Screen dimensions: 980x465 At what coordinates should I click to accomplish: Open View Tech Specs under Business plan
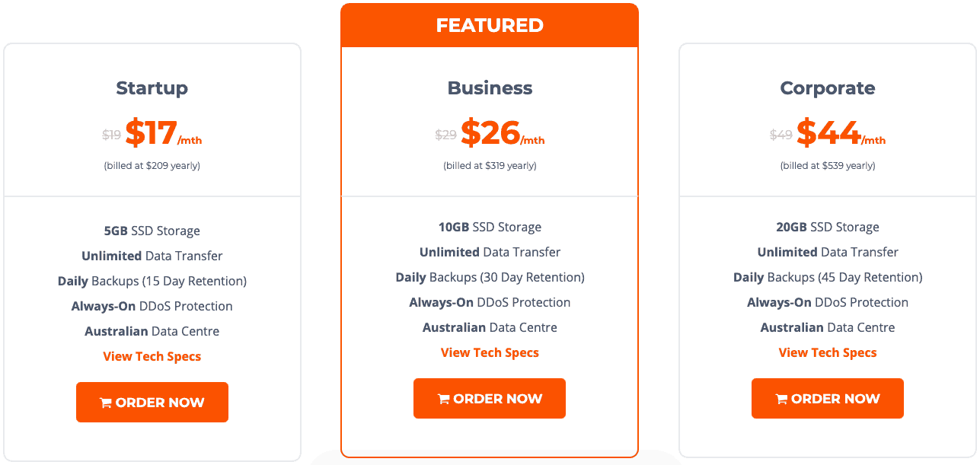tap(490, 352)
